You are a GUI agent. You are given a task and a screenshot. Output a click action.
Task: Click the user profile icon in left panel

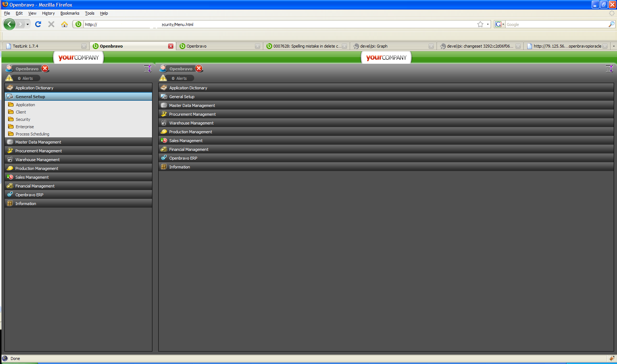pyautogui.click(x=9, y=68)
